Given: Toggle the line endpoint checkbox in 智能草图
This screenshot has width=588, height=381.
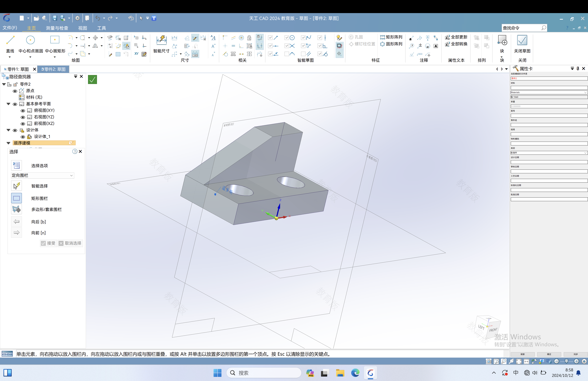Looking at the screenshot, I should tap(270, 38).
